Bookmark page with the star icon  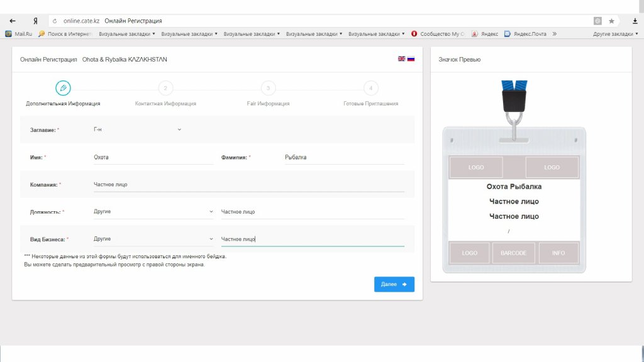[611, 21]
